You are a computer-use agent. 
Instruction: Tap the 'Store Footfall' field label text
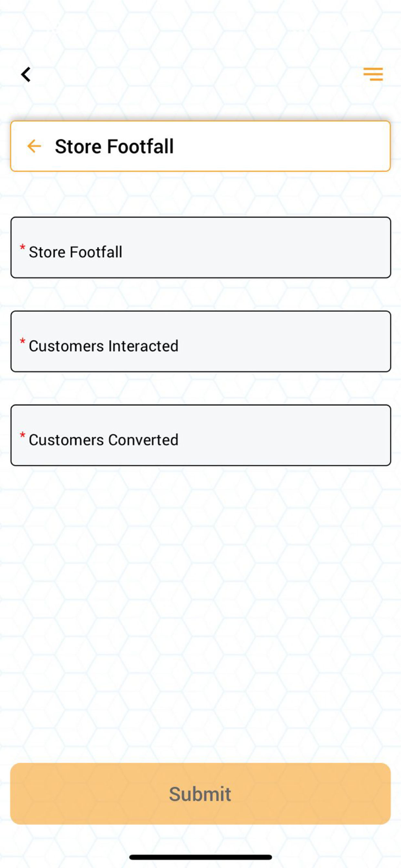[x=76, y=252]
